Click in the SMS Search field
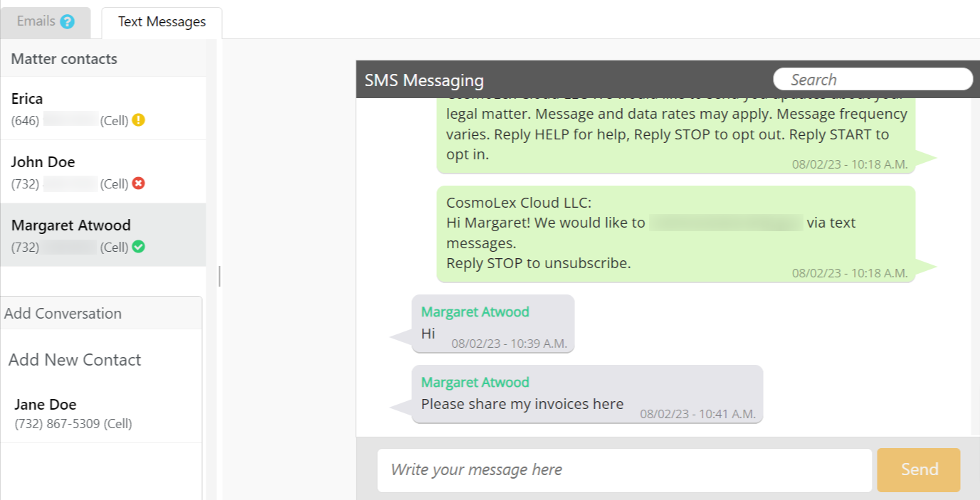 point(873,80)
